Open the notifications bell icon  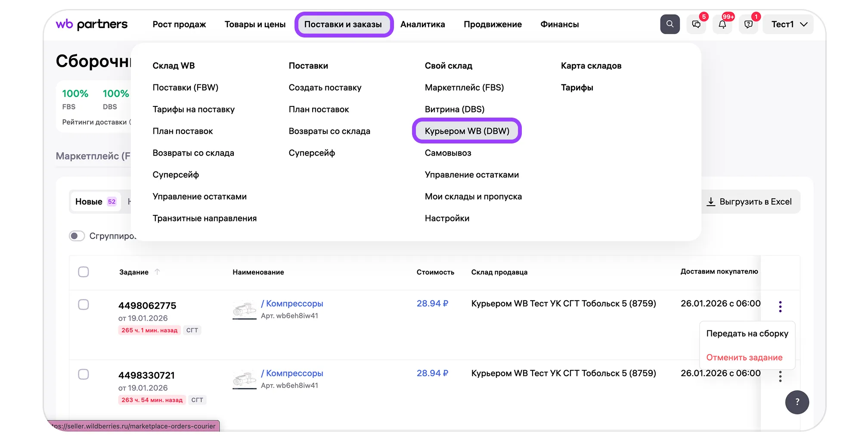[722, 25]
